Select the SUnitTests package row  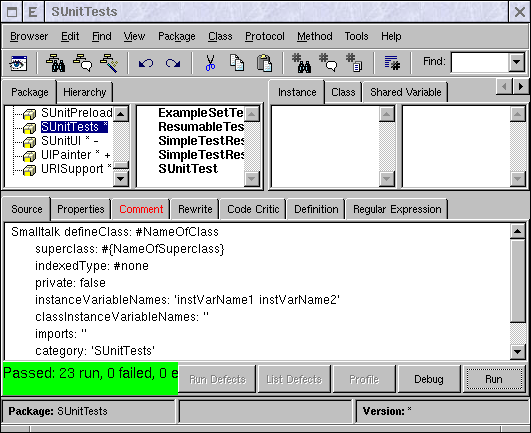click(x=74, y=127)
